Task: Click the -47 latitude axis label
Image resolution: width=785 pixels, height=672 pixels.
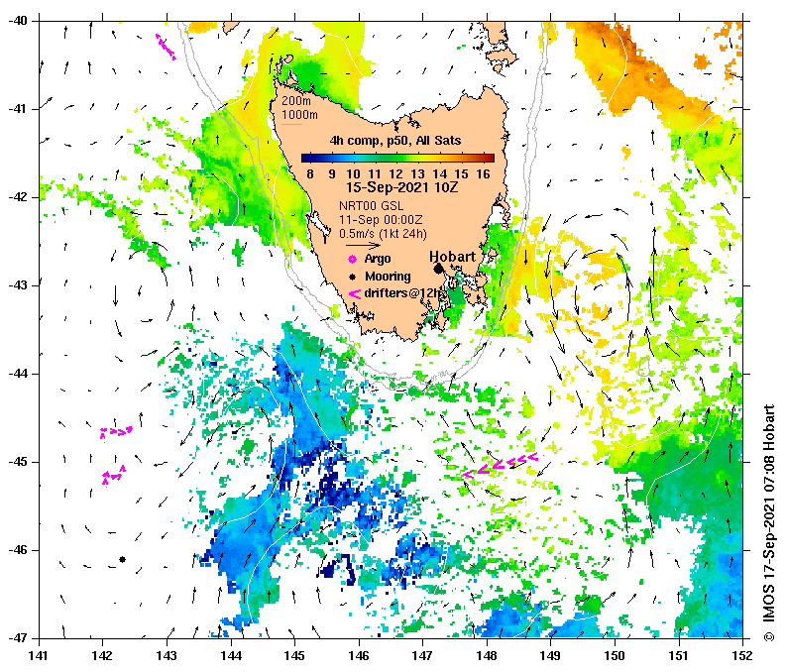Action: click(x=18, y=638)
